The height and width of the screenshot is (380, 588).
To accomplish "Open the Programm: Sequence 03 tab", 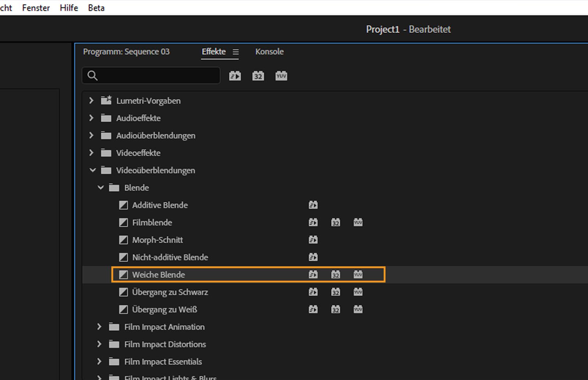I will (x=126, y=52).
